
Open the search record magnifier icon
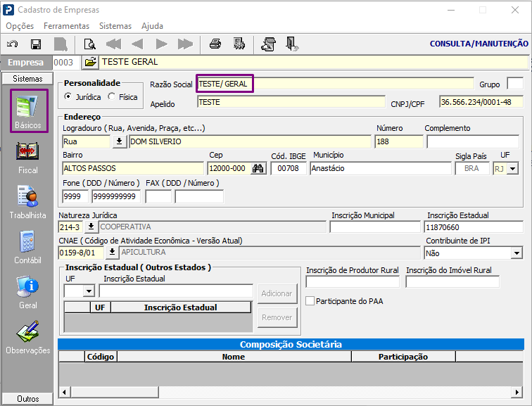tap(90, 44)
